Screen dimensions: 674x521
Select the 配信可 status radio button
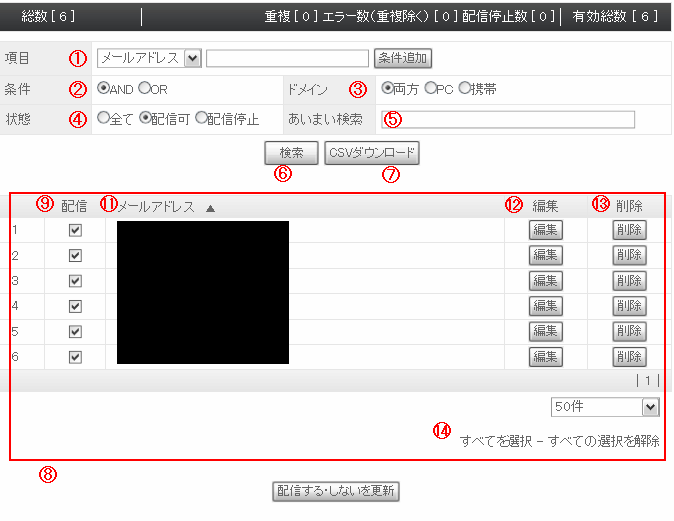tap(145, 118)
